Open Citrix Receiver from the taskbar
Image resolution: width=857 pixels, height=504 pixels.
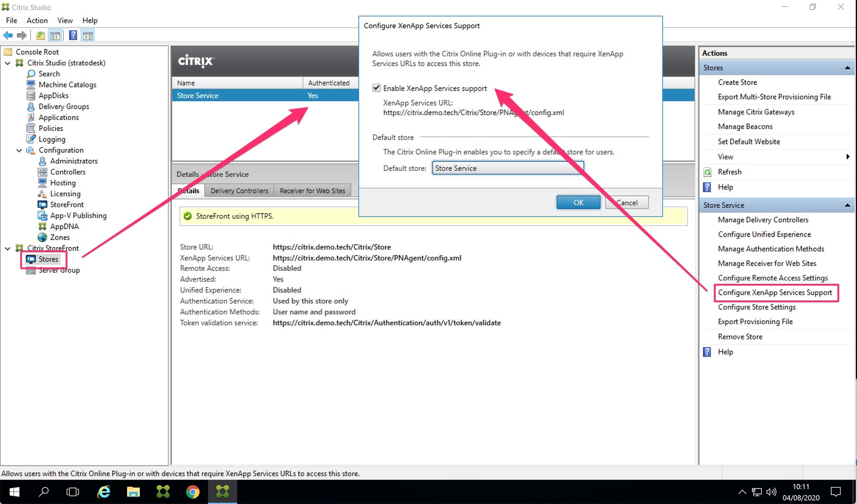163,492
